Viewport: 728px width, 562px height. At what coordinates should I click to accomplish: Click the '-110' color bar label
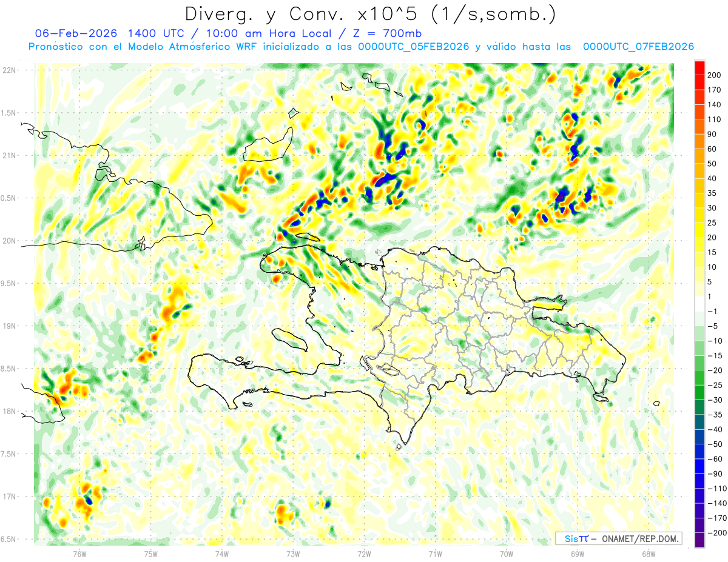pyautogui.click(x=718, y=489)
